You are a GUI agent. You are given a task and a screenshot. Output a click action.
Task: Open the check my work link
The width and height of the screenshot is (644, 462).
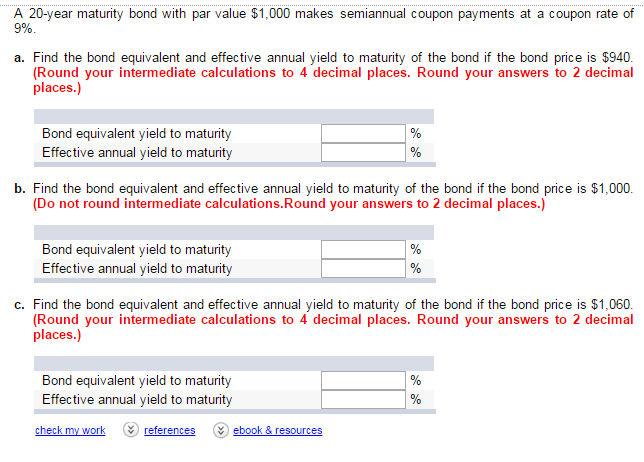pos(70,430)
